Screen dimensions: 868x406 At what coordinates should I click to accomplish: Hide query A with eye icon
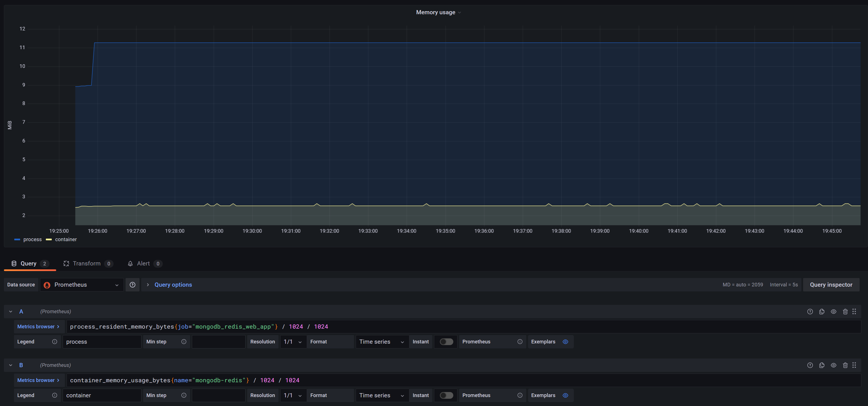point(833,311)
